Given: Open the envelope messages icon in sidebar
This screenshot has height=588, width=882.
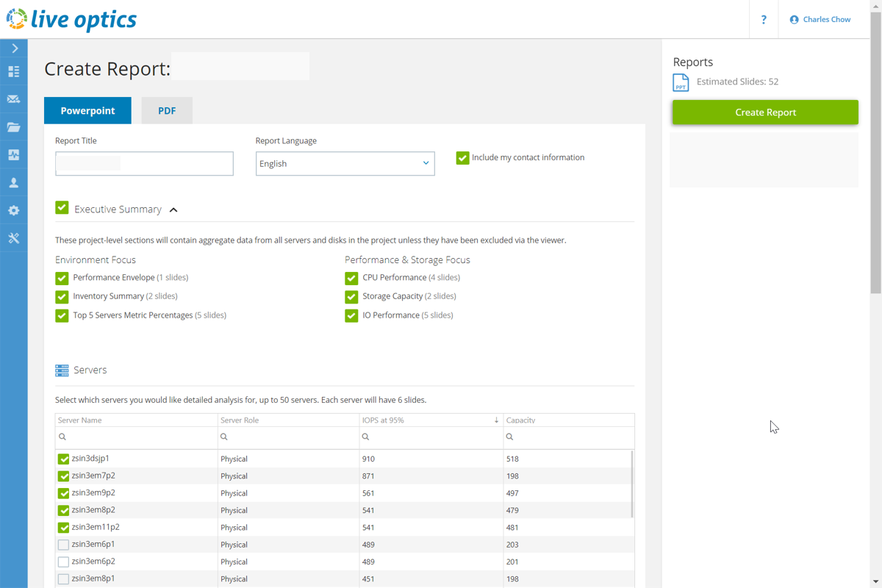Looking at the screenshot, I should click(x=14, y=99).
